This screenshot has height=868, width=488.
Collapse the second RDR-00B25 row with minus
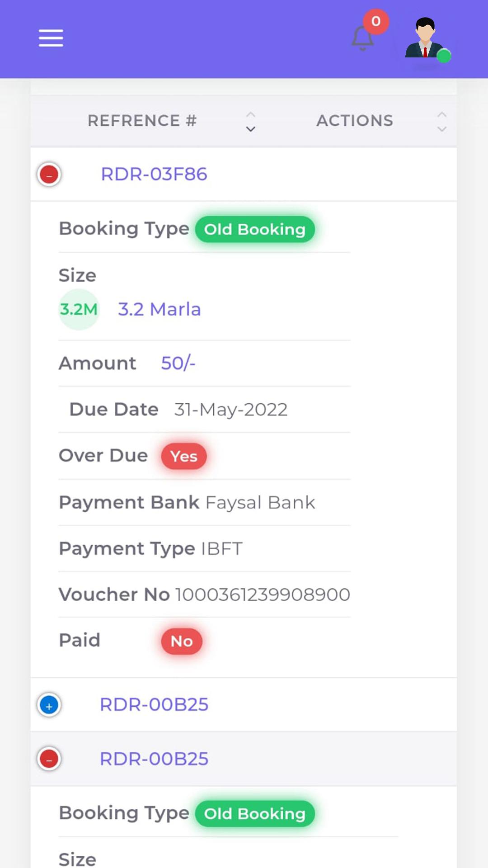(49, 759)
